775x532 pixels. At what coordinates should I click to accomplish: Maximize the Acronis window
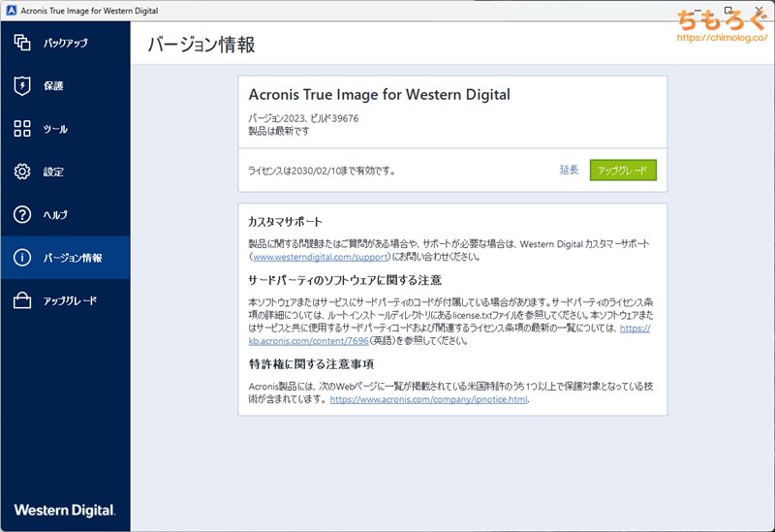point(728,10)
